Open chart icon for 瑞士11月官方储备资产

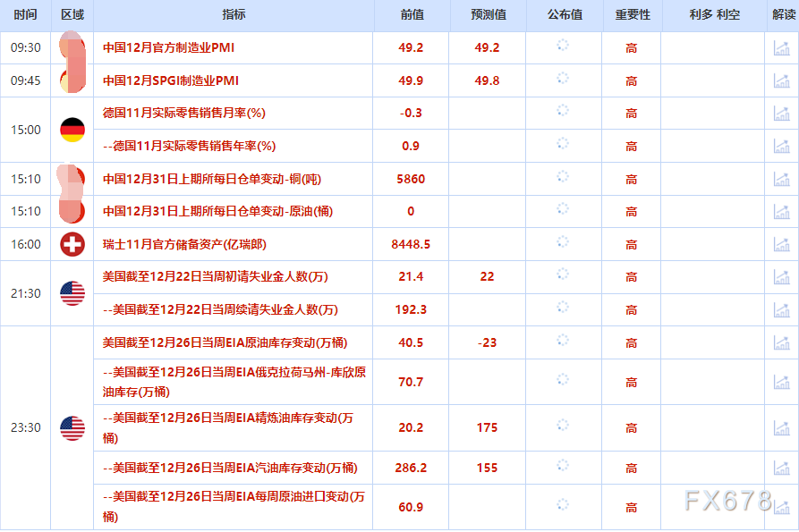click(782, 243)
